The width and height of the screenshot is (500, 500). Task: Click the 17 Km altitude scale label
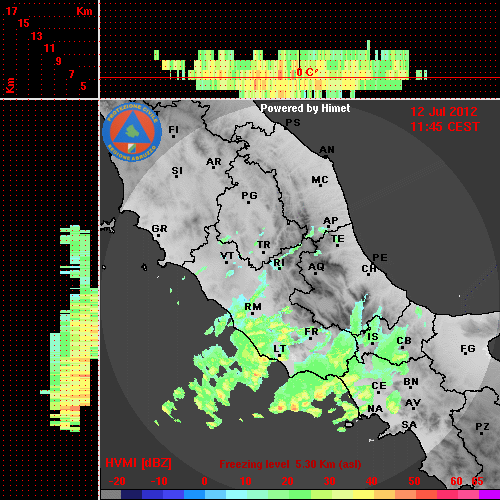click(x=11, y=11)
